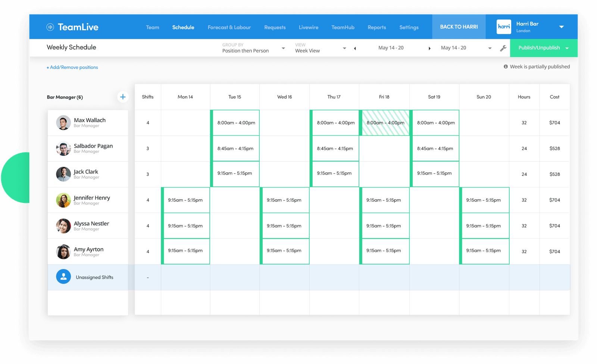Click the Unassigned Shifts person icon
597x364 pixels.
pos(63,277)
